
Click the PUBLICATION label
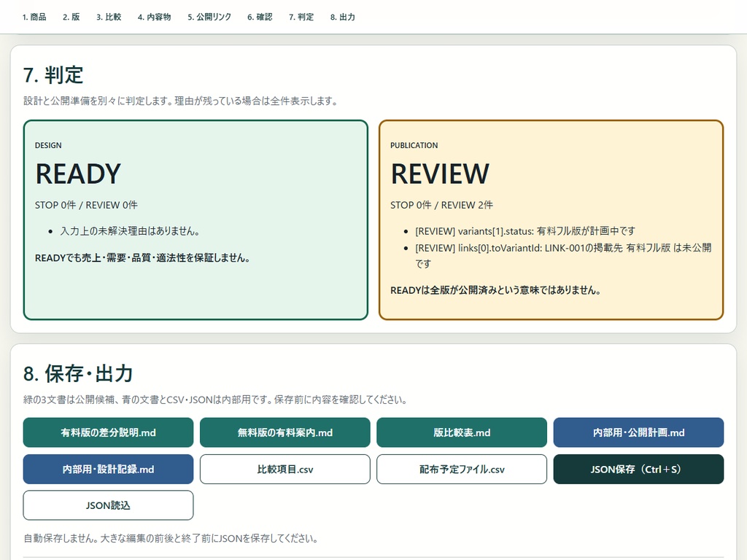(x=414, y=145)
